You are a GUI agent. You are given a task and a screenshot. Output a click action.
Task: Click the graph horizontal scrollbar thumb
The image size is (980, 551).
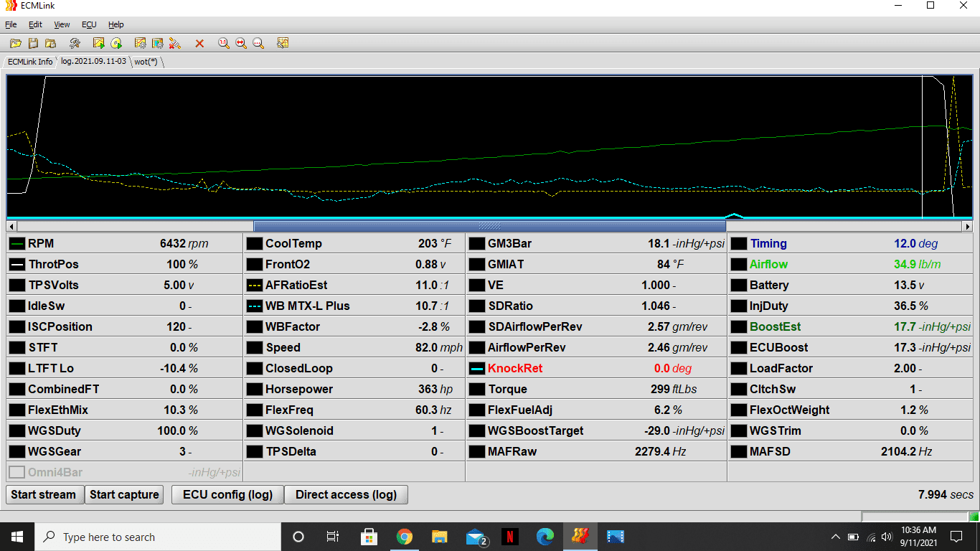[x=490, y=226]
